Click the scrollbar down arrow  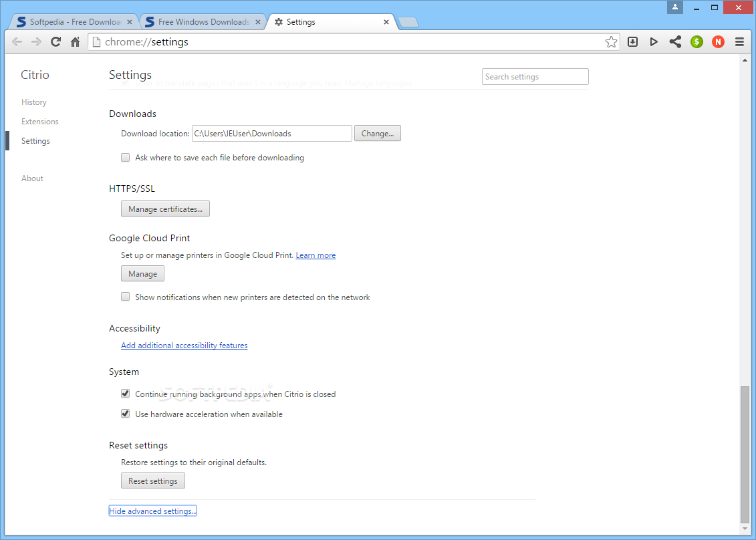(x=745, y=529)
